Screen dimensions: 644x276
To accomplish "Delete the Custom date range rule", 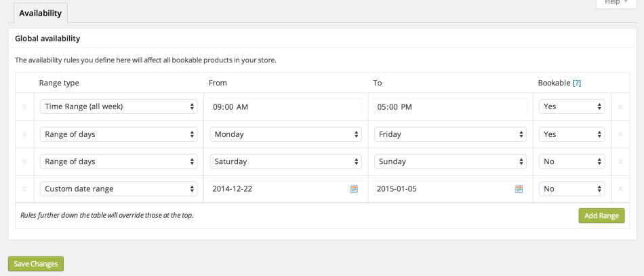I will point(620,189).
